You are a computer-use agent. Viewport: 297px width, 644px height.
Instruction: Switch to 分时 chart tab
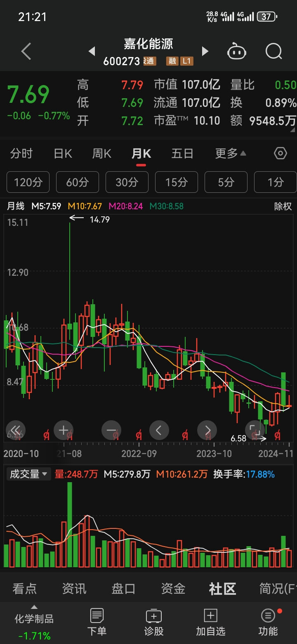(21, 154)
